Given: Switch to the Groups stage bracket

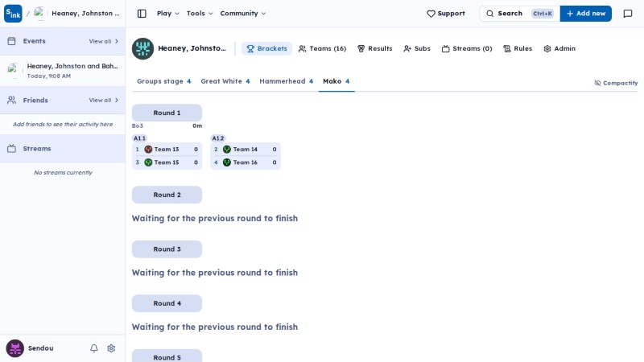Looking at the screenshot, I should click(164, 81).
